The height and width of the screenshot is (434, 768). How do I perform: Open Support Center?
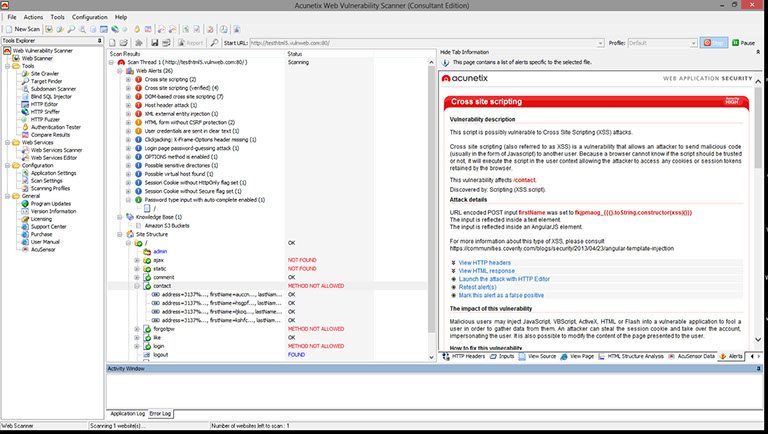[x=48, y=227]
